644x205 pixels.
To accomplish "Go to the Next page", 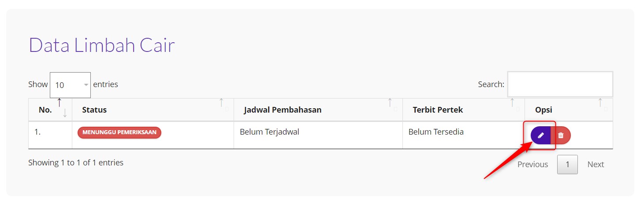I will 596,165.
